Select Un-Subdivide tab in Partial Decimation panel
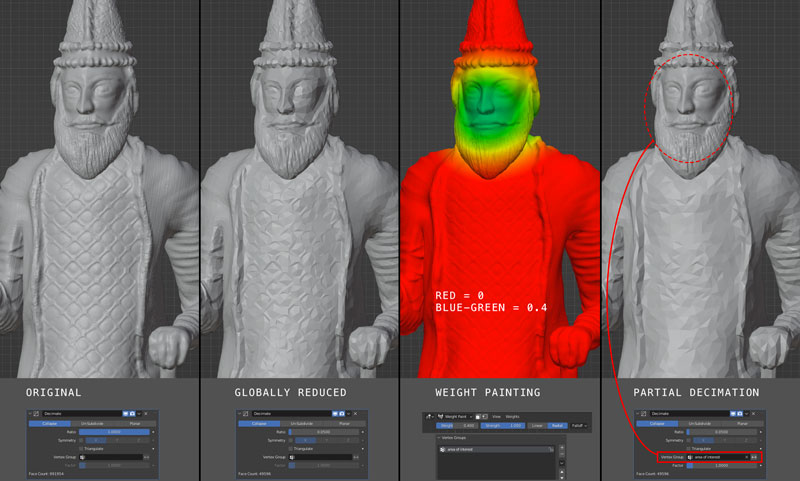800x481 pixels. (x=702, y=422)
